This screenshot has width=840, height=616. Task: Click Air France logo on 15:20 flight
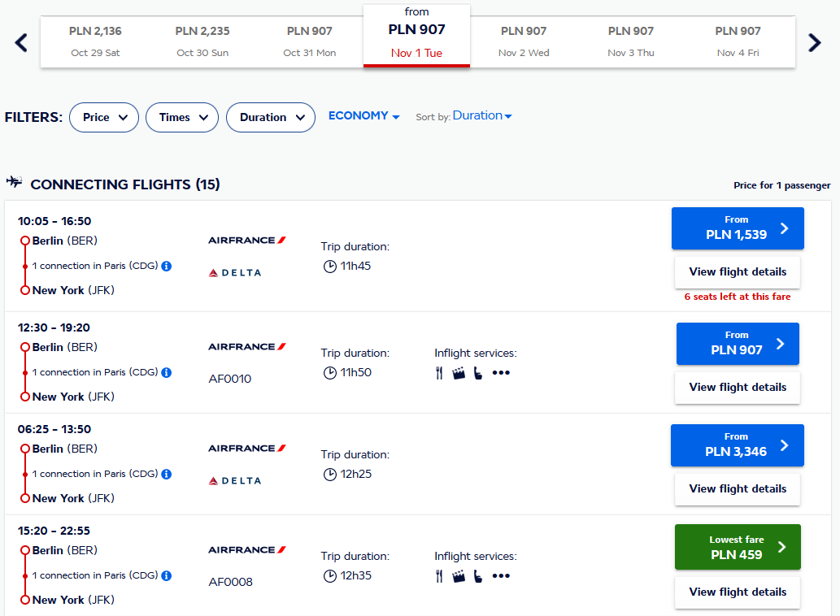point(247,550)
